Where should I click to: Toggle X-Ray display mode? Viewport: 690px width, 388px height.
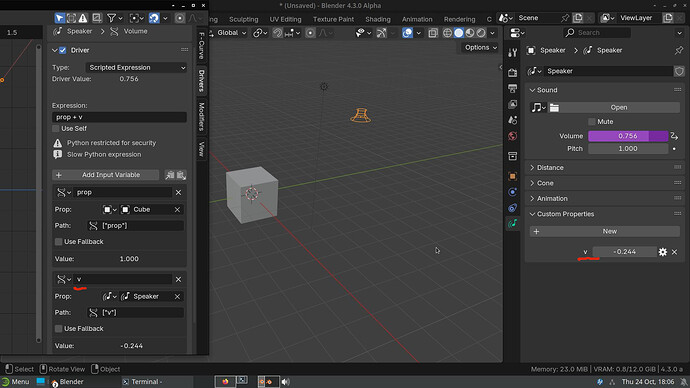click(433, 33)
